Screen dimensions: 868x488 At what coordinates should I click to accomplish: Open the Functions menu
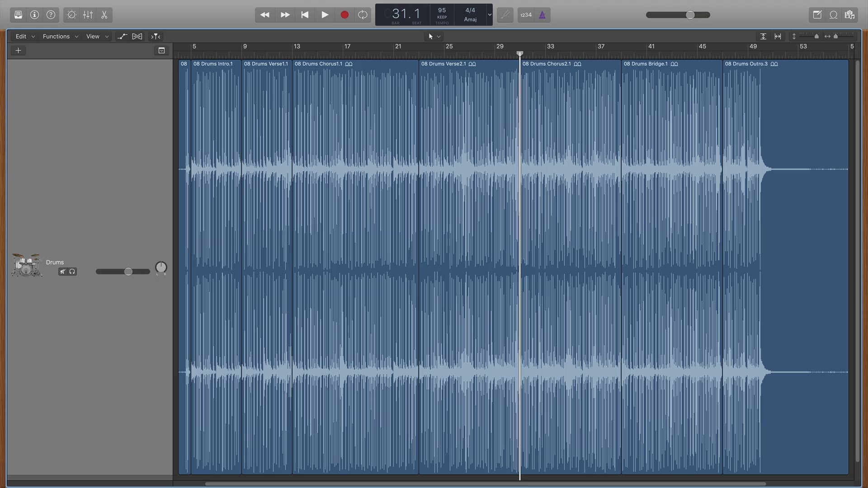point(60,37)
